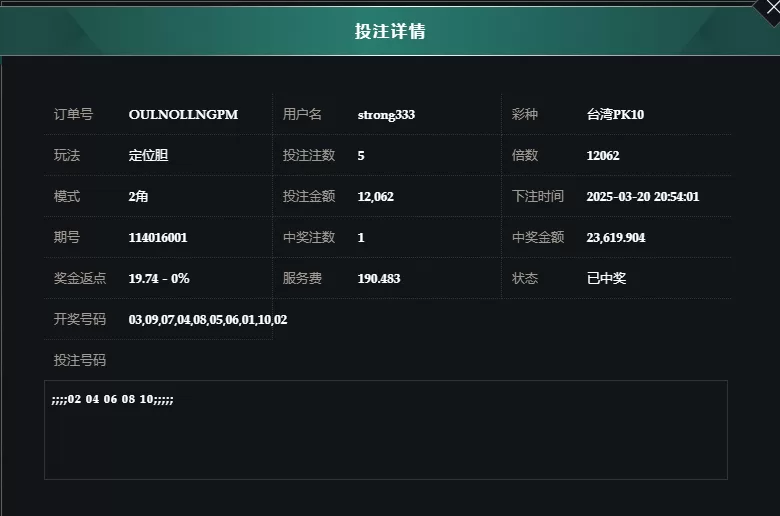Click the multiplier value 12062
Image resolution: width=780 pixels, height=516 pixels.
(603, 156)
